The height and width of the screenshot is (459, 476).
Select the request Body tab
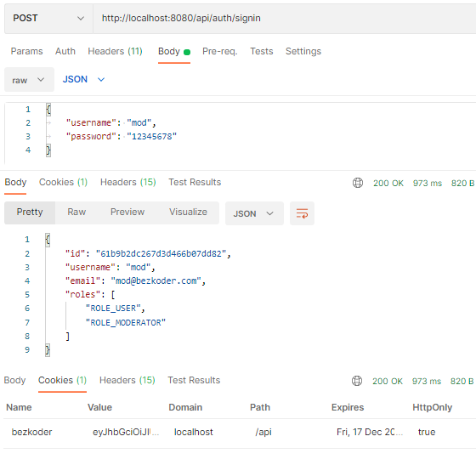click(x=174, y=51)
